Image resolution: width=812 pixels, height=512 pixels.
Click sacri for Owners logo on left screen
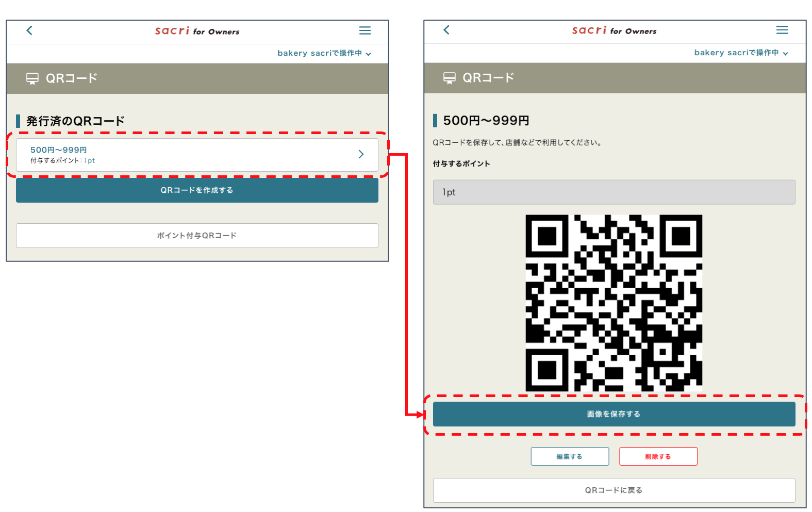(x=197, y=31)
